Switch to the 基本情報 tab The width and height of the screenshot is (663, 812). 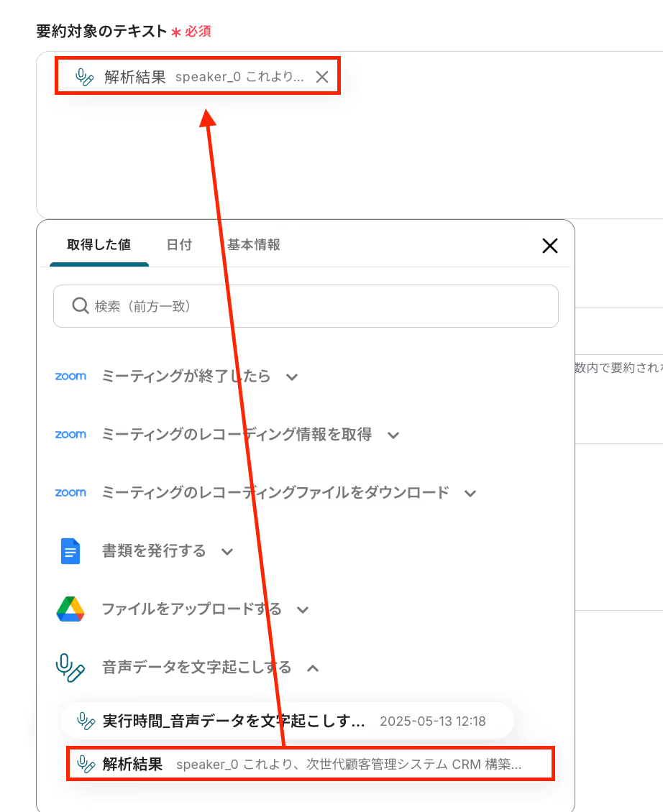[254, 244]
